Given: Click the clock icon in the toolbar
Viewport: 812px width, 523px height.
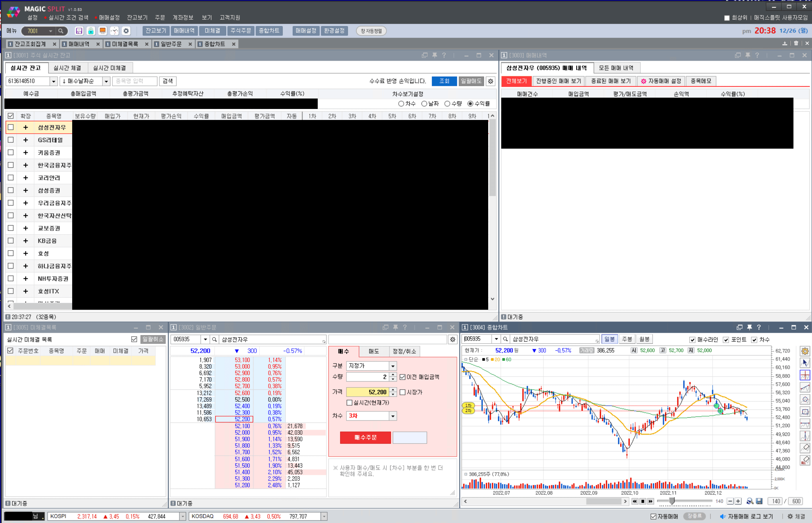Looking at the screenshot, I should point(114,31).
